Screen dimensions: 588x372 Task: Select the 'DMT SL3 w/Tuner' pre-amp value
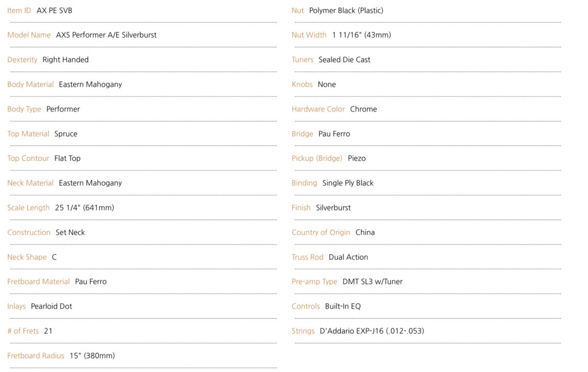point(372,282)
